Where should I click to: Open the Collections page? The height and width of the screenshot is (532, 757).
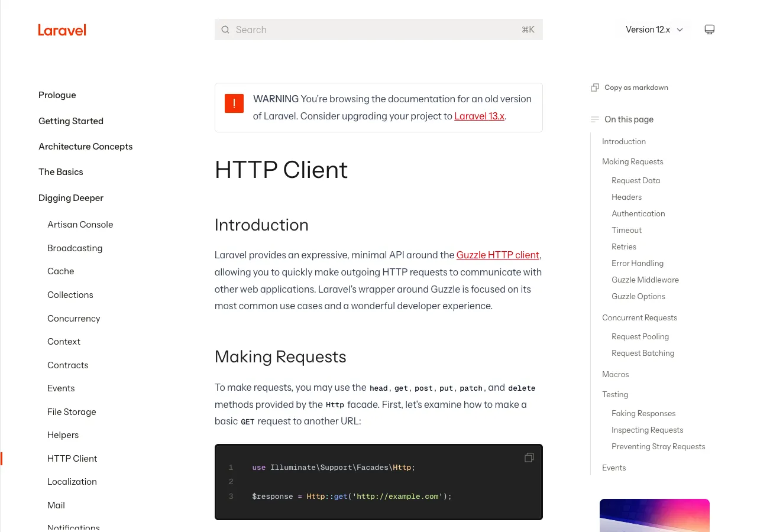click(70, 295)
